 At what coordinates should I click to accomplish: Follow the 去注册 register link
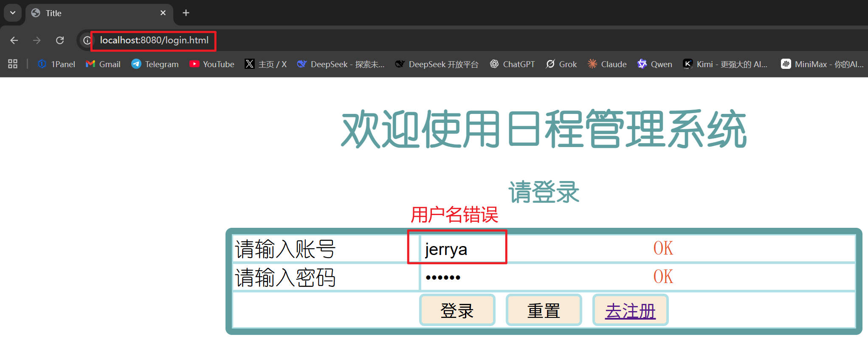tap(631, 311)
